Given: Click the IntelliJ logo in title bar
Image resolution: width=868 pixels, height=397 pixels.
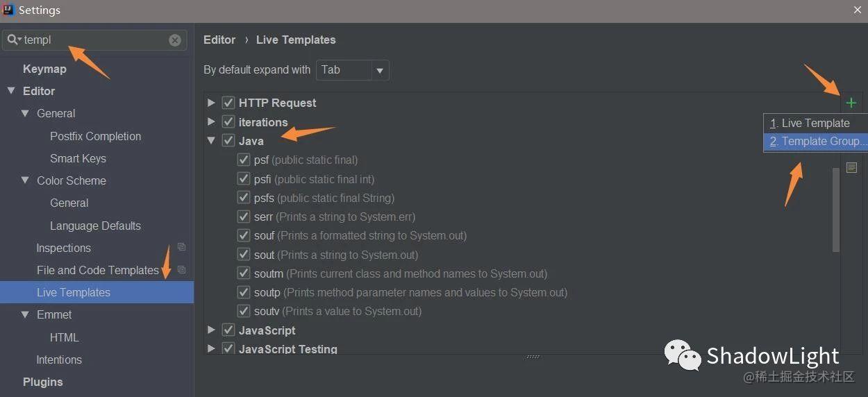Looking at the screenshot, I should 8,10.
